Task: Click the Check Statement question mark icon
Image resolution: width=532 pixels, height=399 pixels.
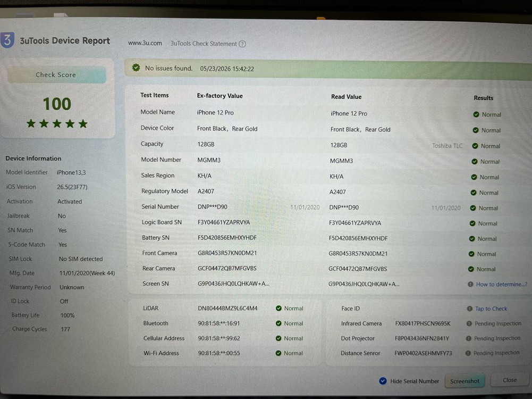Action: (242, 44)
